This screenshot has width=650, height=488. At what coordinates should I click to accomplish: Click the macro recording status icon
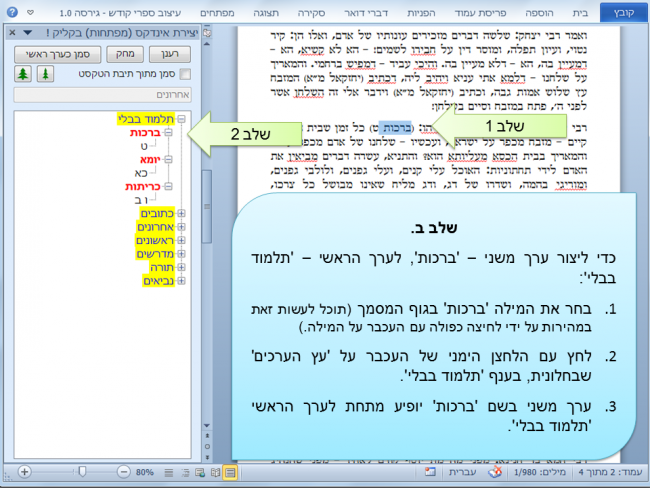(x=430, y=472)
